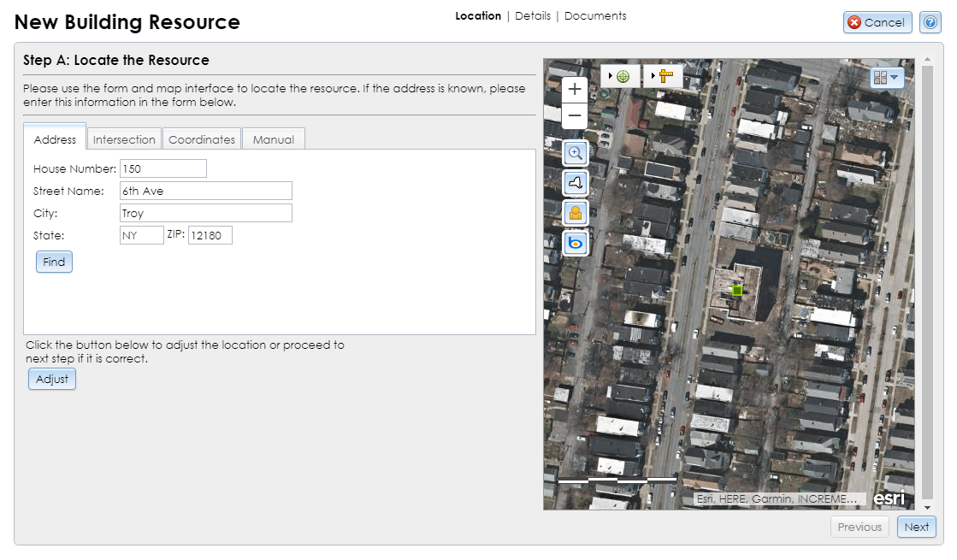Switch to the Coordinates tab
This screenshot has width=957, height=560.
click(x=202, y=139)
